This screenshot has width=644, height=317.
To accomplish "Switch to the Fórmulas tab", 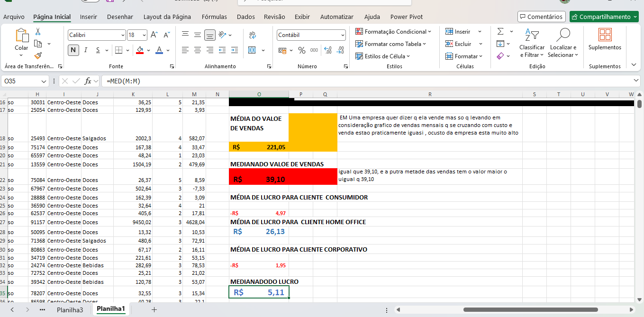I will [214, 17].
